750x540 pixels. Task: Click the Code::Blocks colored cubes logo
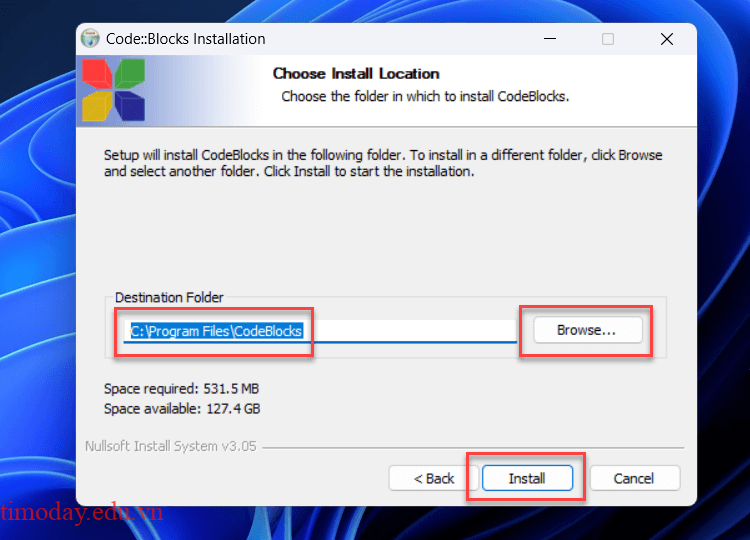point(113,89)
